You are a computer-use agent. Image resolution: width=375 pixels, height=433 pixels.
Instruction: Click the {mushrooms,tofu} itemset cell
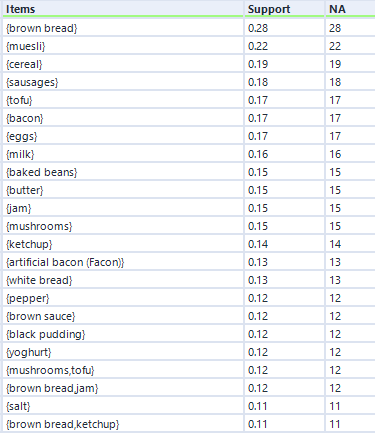(123, 370)
